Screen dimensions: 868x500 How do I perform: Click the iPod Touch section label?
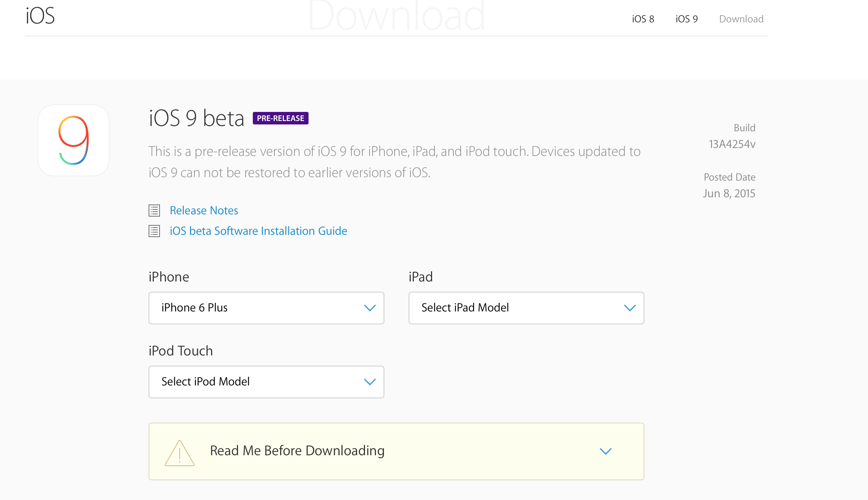181,351
